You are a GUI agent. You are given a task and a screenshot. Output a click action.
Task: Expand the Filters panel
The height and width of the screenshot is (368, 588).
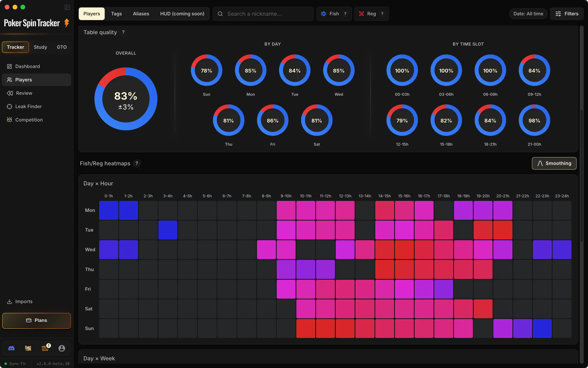coord(567,14)
